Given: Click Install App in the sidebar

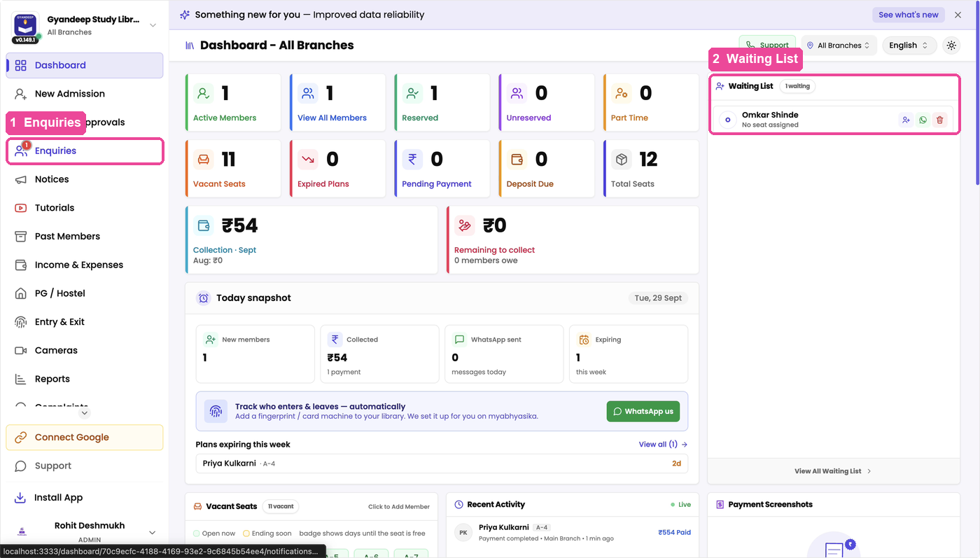Looking at the screenshot, I should [x=85, y=498].
